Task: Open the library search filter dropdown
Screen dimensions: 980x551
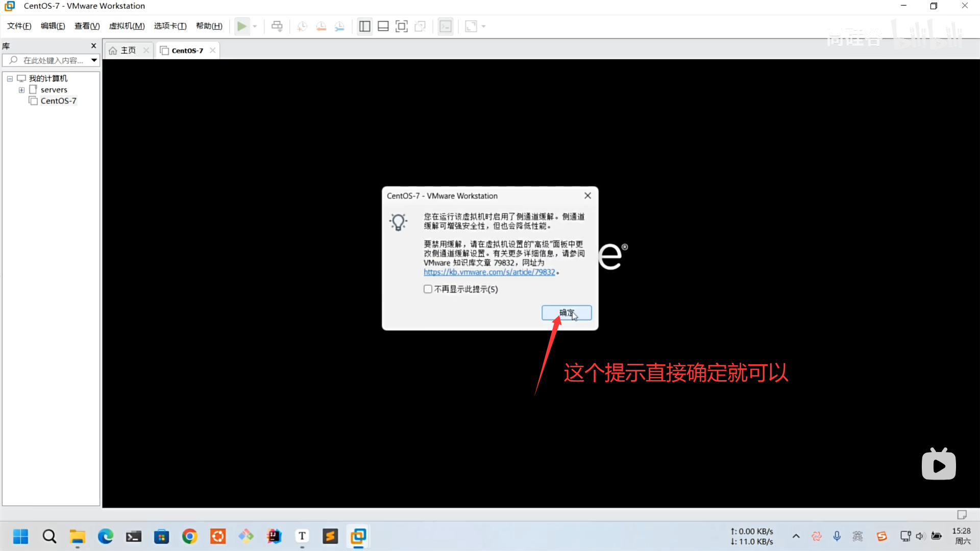Action: tap(94, 60)
